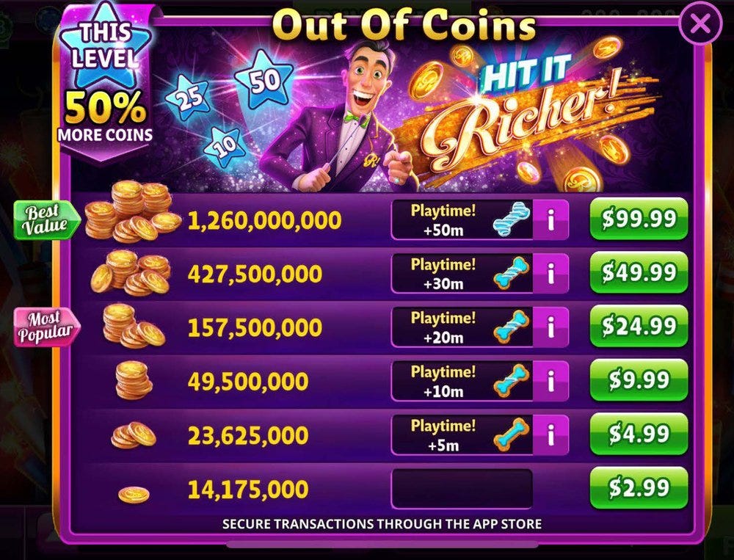Image resolution: width=734 pixels, height=560 pixels.
Task: Open info for Playtime +50m bonus
Action: [551, 219]
